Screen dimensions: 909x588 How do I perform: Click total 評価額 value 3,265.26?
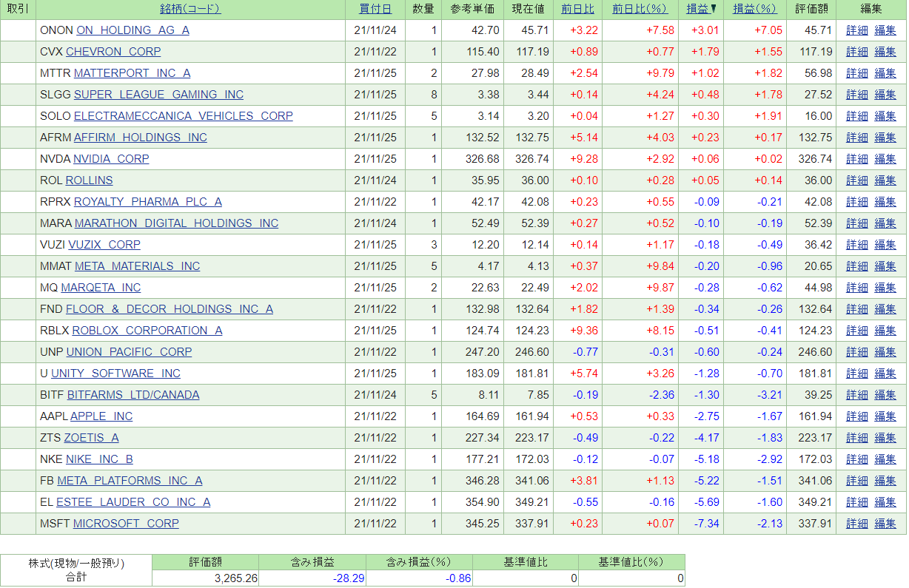236,578
